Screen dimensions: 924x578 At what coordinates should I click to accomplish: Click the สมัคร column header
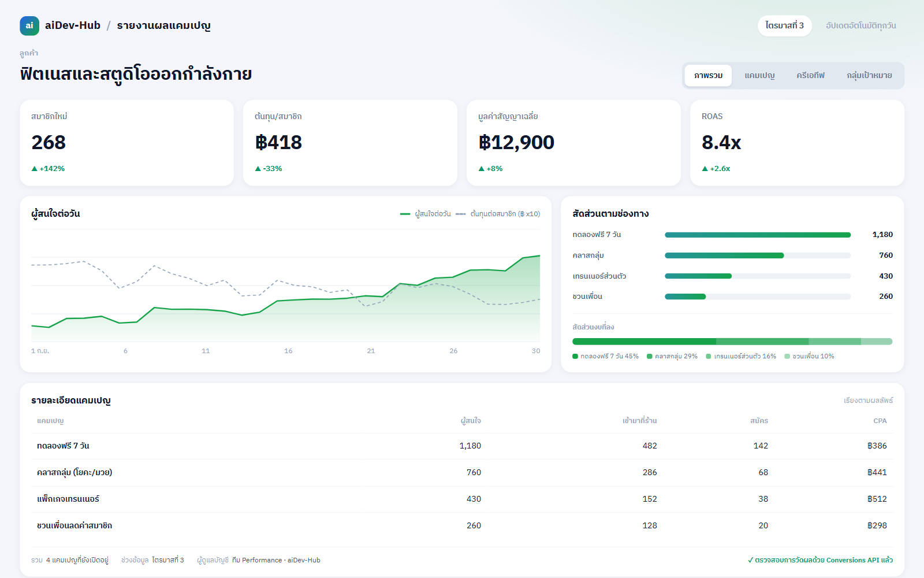tap(759, 421)
